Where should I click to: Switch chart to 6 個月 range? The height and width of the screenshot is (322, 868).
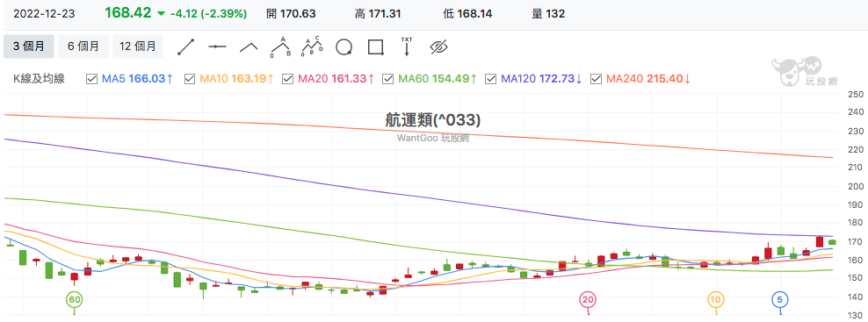click(x=83, y=47)
